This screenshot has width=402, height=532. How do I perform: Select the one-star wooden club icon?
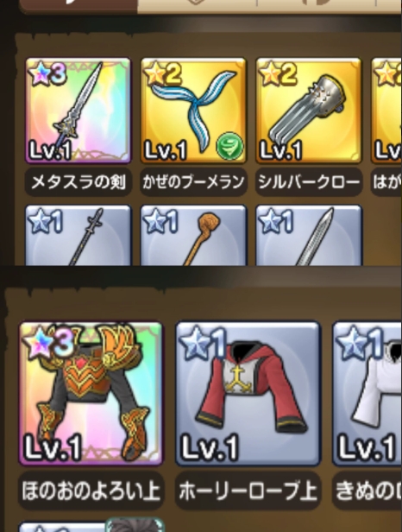(x=193, y=235)
